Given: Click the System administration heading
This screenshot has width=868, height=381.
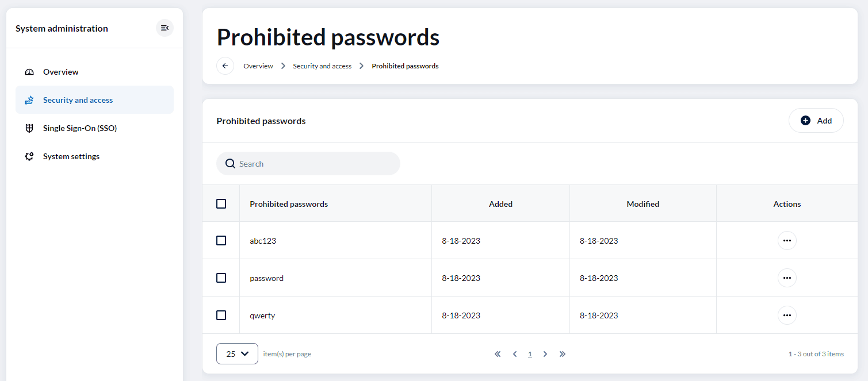Looking at the screenshot, I should click(62, 28).
